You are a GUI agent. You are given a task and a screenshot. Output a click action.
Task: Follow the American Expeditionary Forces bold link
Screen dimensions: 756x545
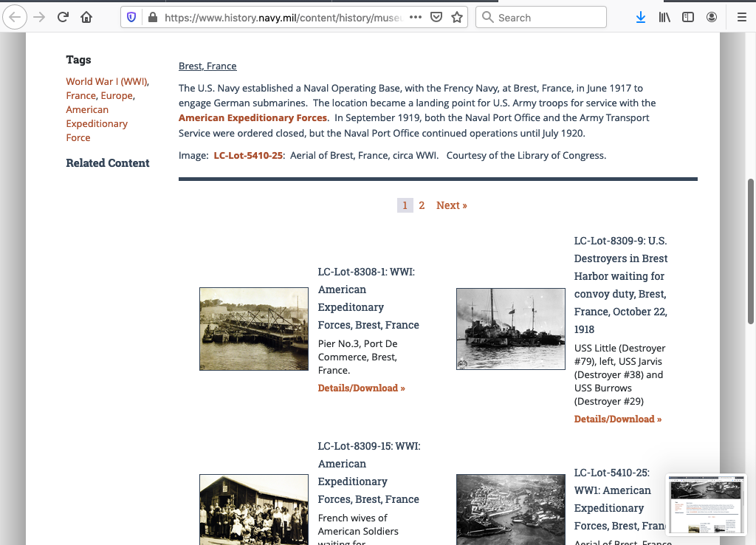click(x=252, y=117)
